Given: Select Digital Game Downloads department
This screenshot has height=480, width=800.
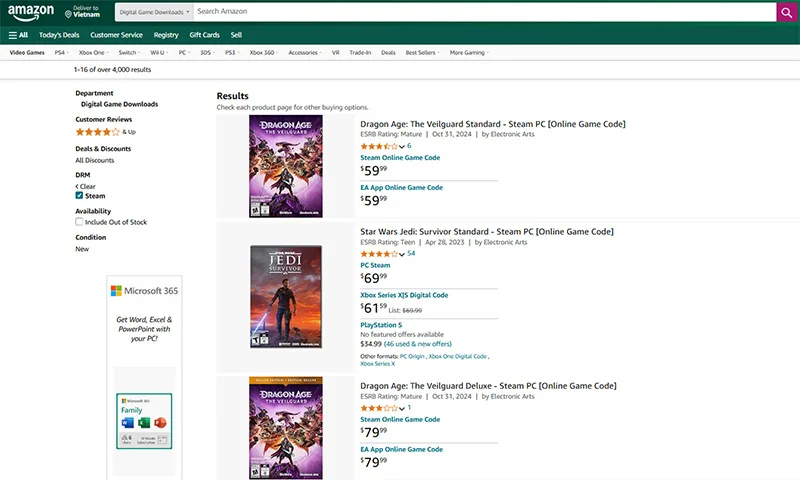Looking at the screenshot, I should 119,104.
